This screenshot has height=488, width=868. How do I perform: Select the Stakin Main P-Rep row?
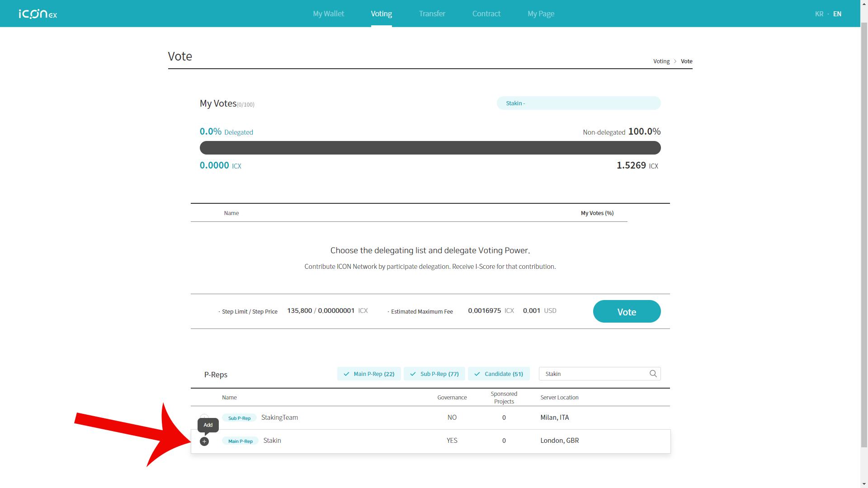(362, 441)
